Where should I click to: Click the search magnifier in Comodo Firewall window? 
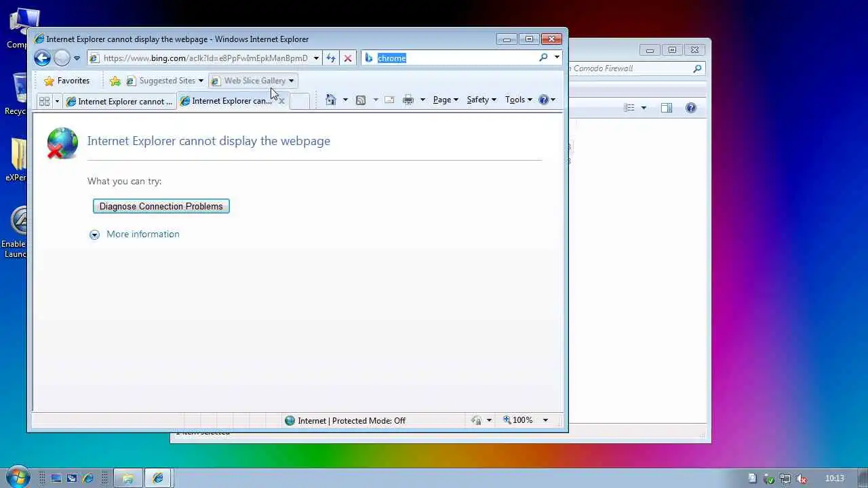click(697, 68)
